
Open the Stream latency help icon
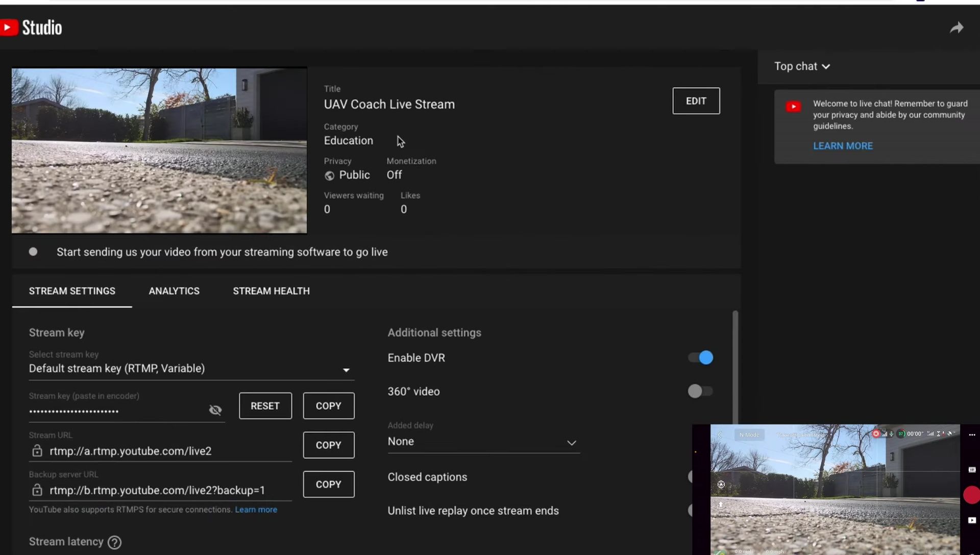coord(115,542)
